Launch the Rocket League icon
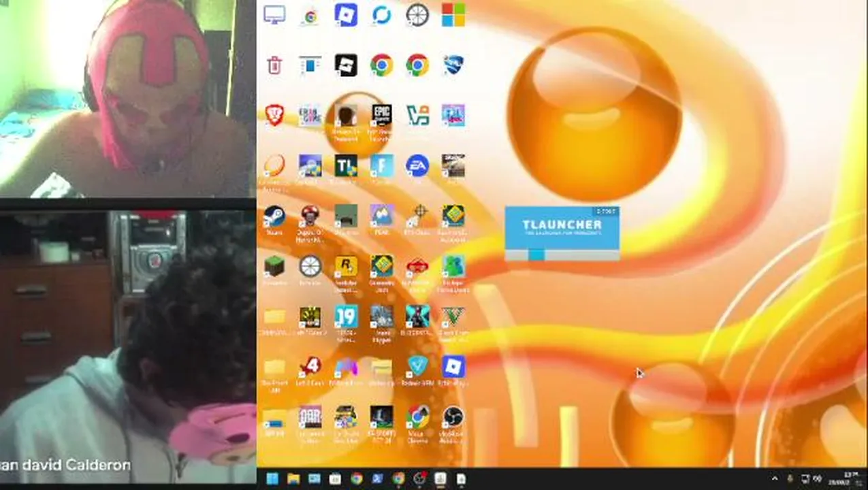The height and width of the screenshot is (490, 868). click(453, 65)
